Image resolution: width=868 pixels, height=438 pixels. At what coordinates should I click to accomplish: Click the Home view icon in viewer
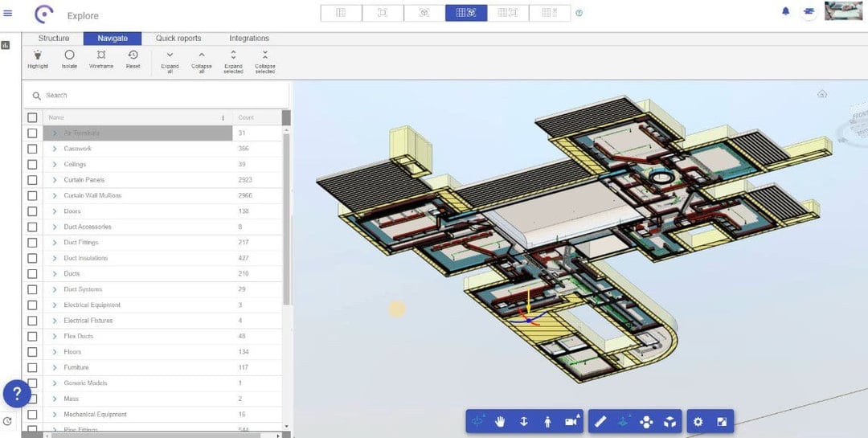(x=822, y=93)
